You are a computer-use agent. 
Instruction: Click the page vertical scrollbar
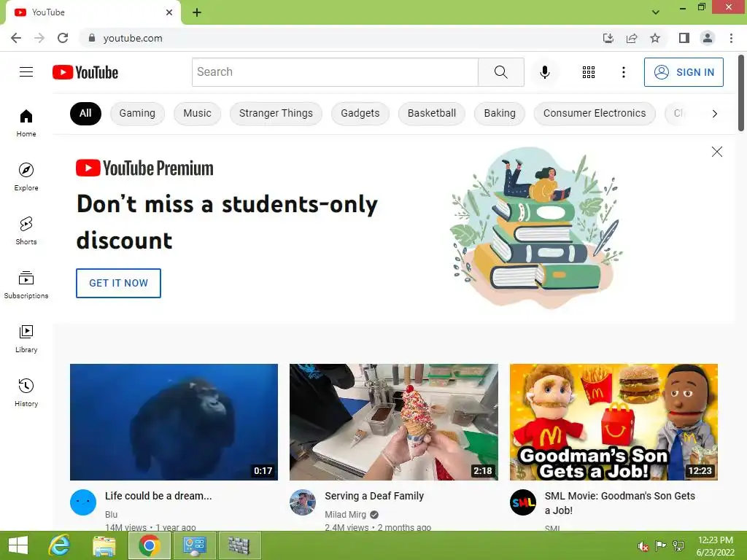(741, 93)
